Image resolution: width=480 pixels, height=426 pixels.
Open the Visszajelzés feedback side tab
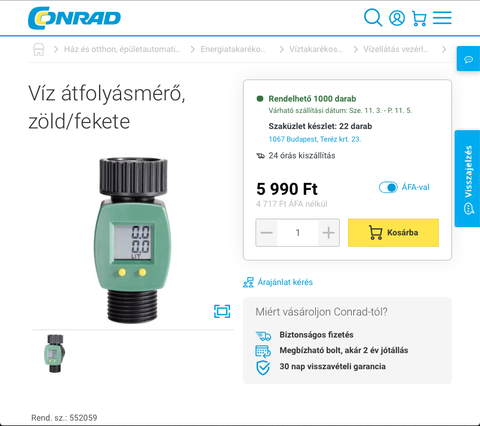468,179
